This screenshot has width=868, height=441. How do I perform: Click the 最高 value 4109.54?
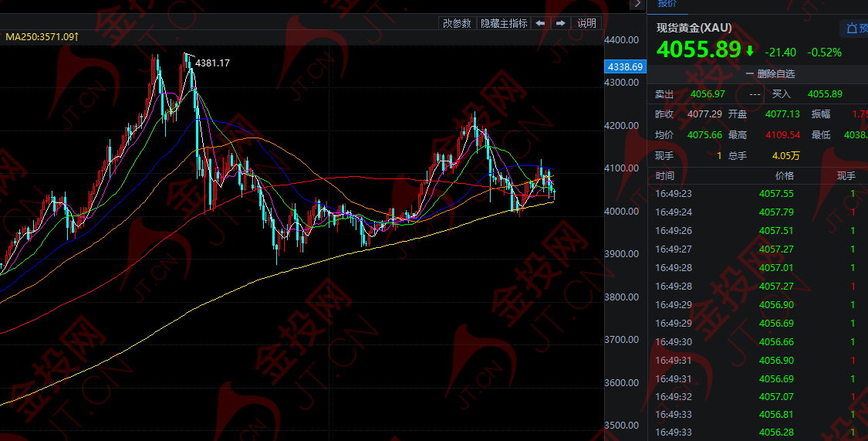(783, 134)
